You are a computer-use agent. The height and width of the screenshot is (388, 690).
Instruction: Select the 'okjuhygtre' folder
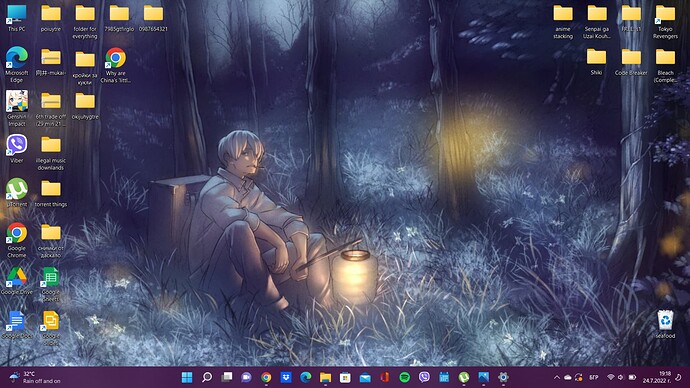point(85,106)
